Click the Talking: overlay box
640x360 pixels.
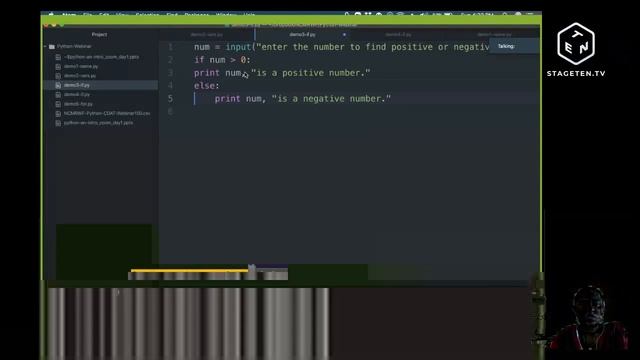point(514,46)
